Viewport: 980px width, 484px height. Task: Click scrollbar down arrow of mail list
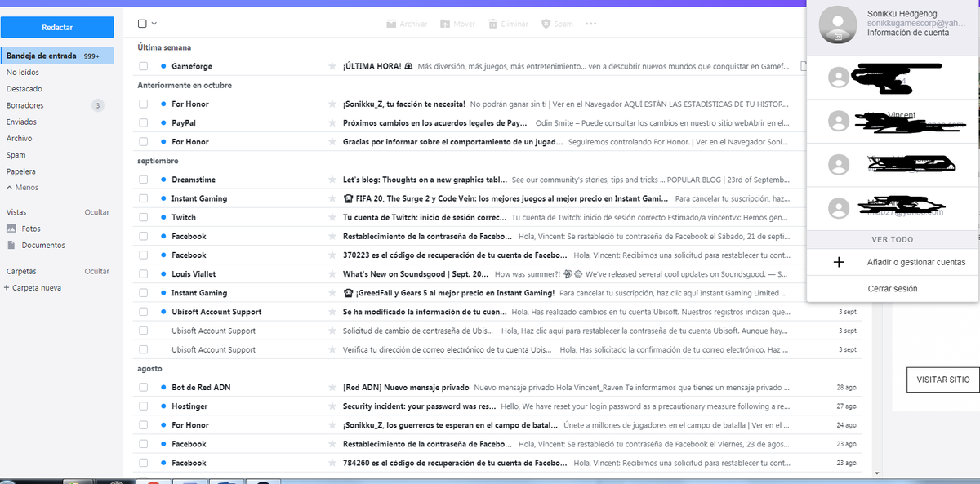pyautogui.click(x=877, y=473)
